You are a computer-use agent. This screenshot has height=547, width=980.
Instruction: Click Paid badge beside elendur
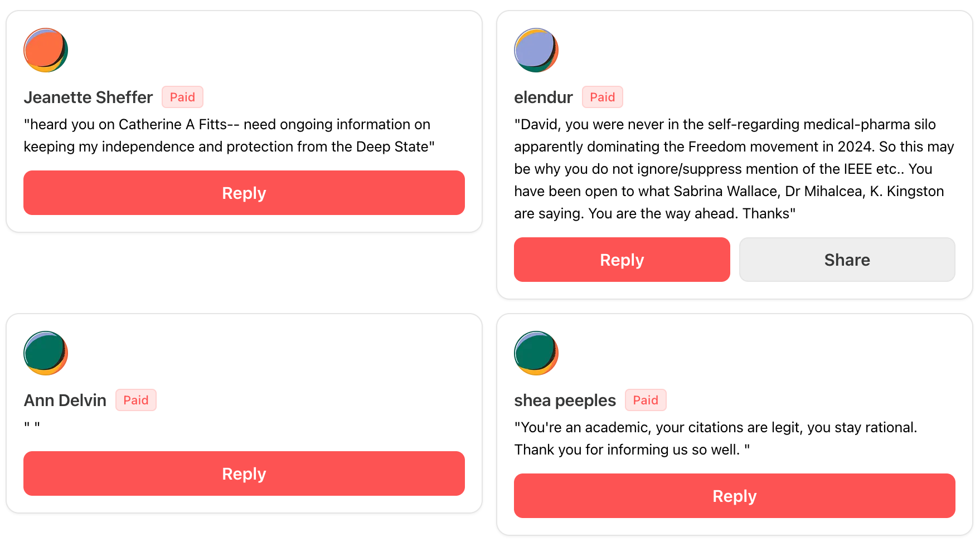click(602, 97)
